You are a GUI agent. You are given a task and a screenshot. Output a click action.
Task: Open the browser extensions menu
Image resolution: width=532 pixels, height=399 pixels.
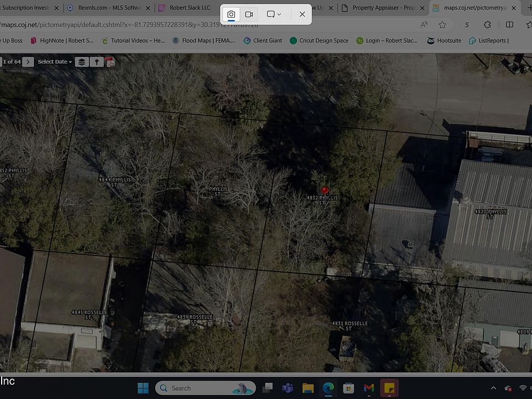(x=488, y=25)
